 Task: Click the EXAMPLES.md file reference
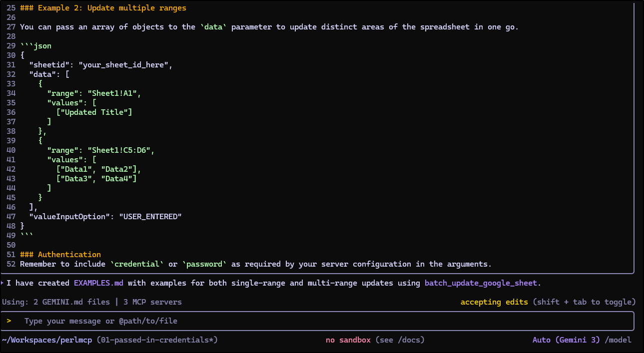pyautogui.click(x=98, y=283)
